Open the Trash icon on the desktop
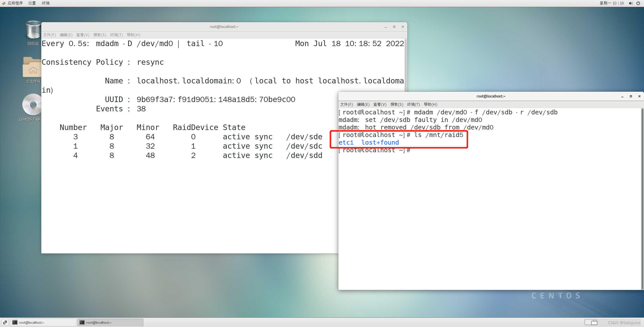The image size is (644, 327). (33, 30)
